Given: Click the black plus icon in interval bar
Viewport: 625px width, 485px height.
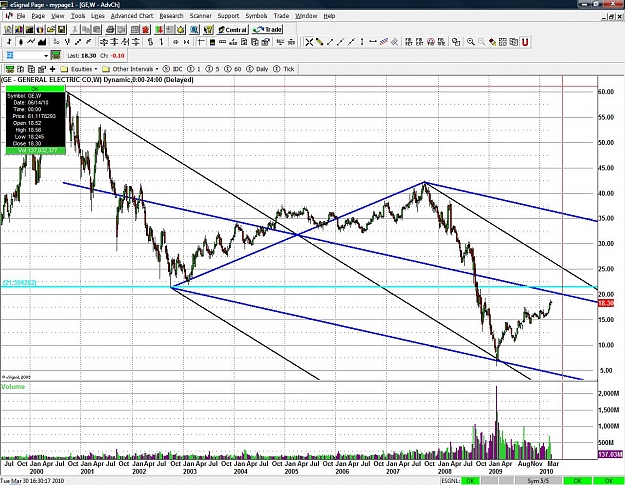Looking at the screenshot, I should pyautogui.click(x=52, y=69).
